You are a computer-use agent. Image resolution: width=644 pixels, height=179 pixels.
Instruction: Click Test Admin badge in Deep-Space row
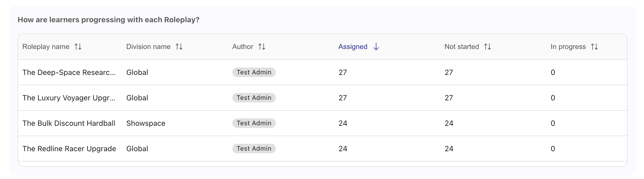254,72
